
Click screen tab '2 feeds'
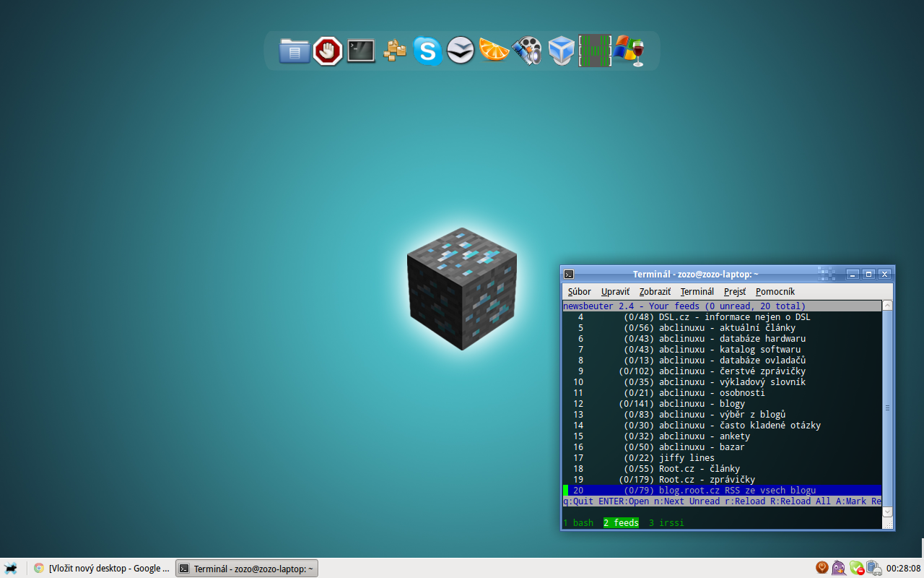621,523
